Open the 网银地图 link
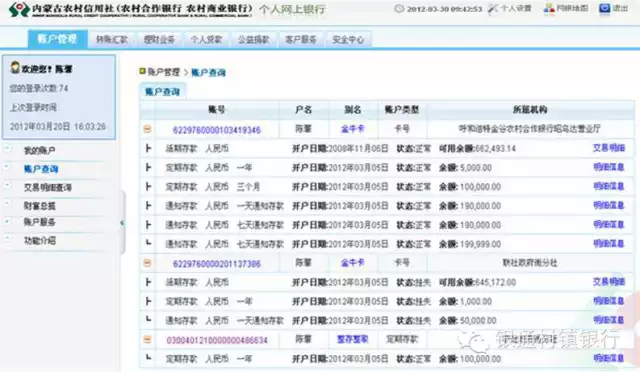The width and height of the screenshot is (640, 372). pyautogui.click(x=572, y=8)
